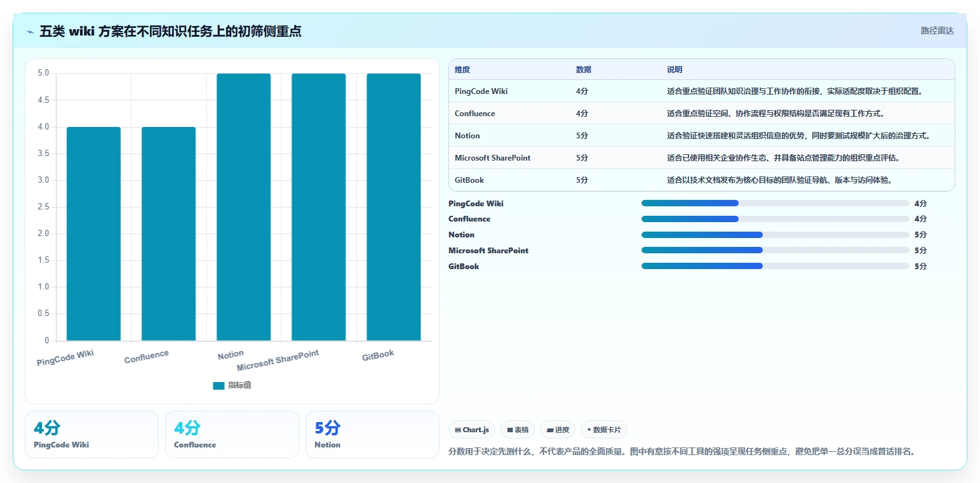
Task: Click the lightning icon beside the page title
Action: click(30, 31)
